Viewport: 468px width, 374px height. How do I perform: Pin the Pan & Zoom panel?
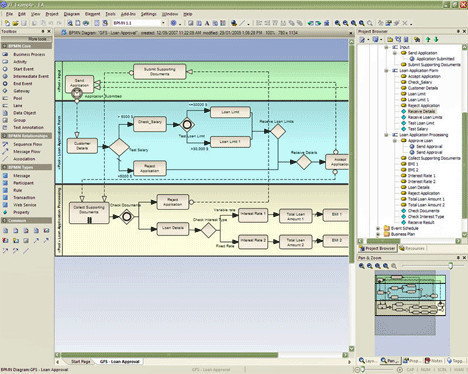click(x=458, y=258)
